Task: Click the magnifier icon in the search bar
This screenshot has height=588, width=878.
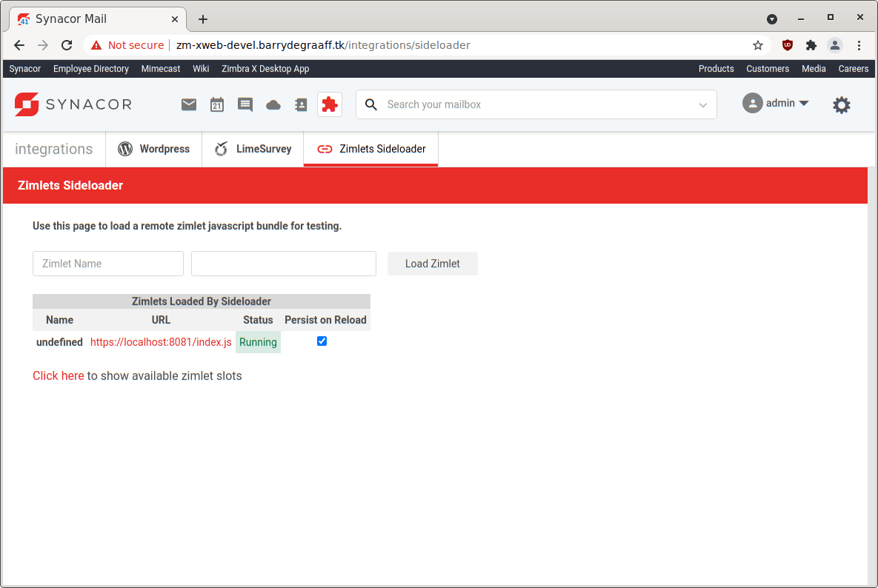Action: pyautogui.click(x=370, y=104)
